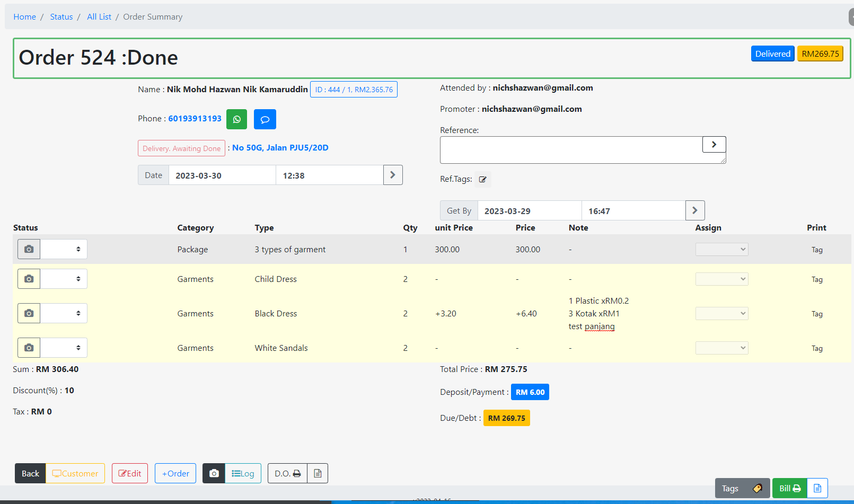The width and height of the screenshot is (854, 504).
Task: Open the order Log list
Action: 243,473
